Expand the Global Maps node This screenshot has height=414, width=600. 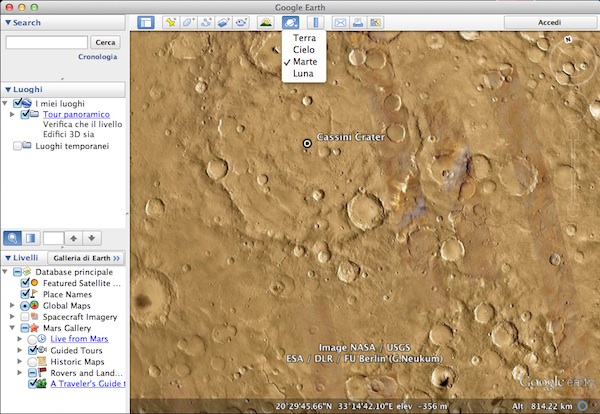click(12, 305)
